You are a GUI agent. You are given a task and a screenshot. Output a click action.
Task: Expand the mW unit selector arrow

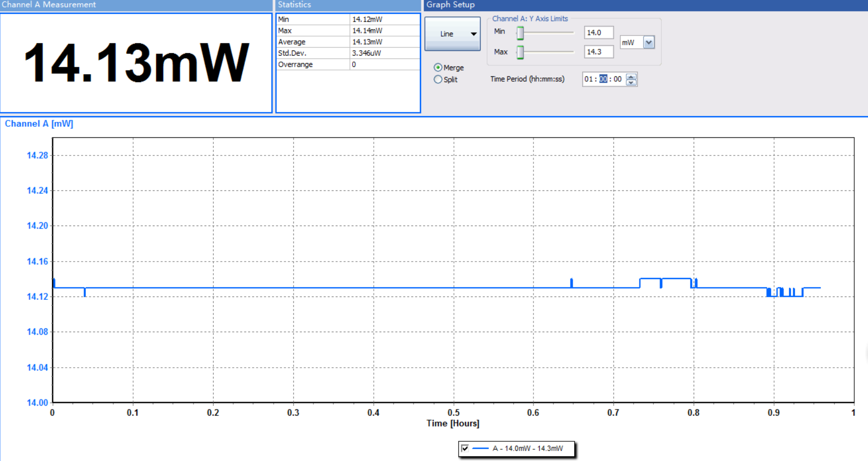[x=648, y=42]
